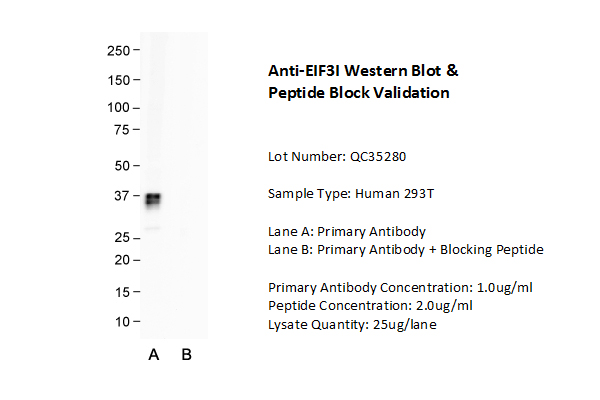The width and height of the screenshot is (600, 400).
Task: Click the 100 molecular weight marker
Action: tap(119, 108)
